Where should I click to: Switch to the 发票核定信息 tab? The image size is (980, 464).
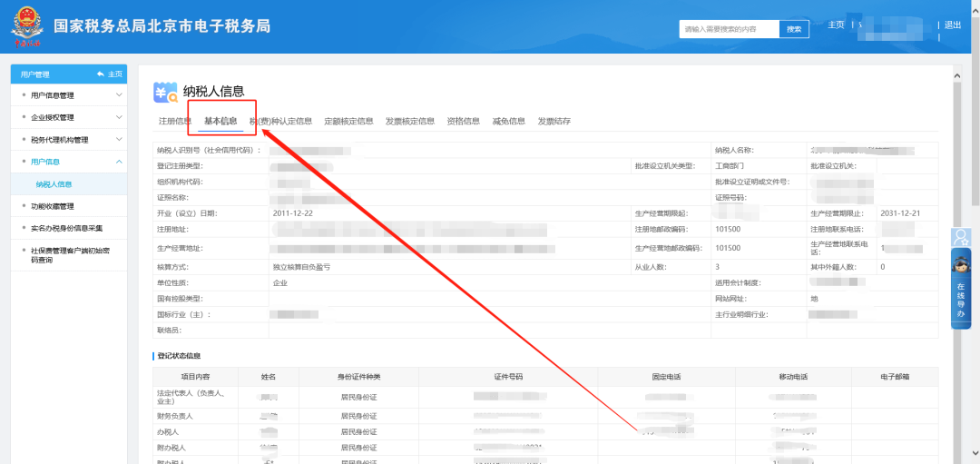pos(409,122)
